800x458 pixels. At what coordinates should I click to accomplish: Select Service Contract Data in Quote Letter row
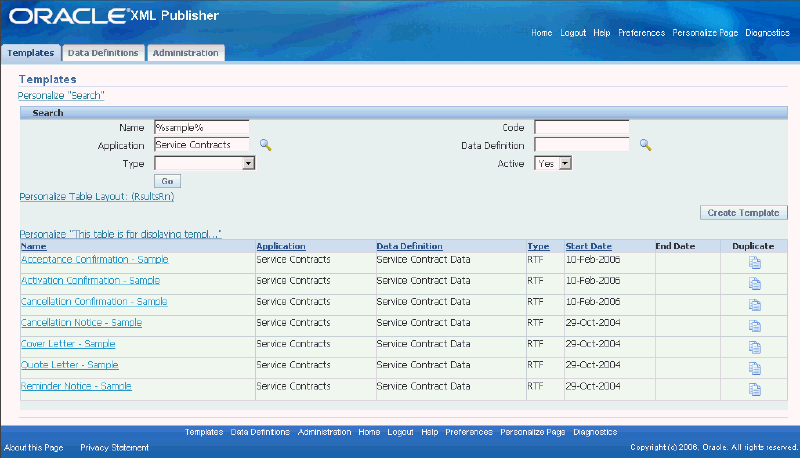click(423, 365)
